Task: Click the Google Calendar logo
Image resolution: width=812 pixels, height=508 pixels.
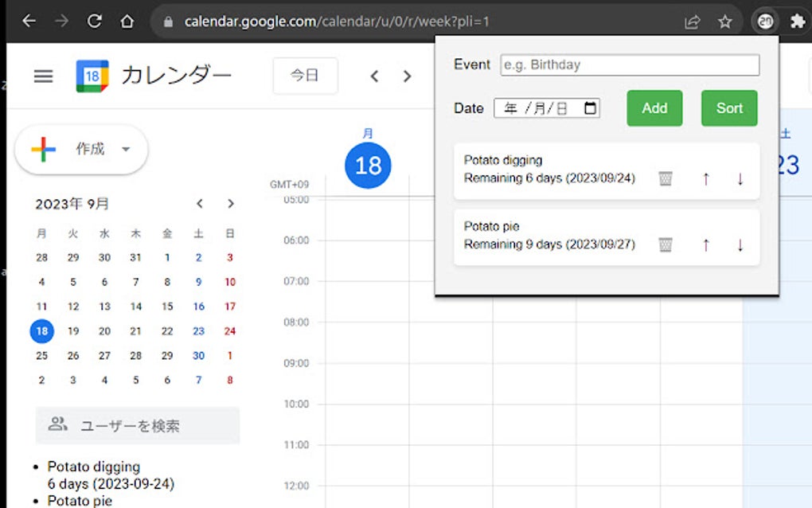Action: pos(92,76)
